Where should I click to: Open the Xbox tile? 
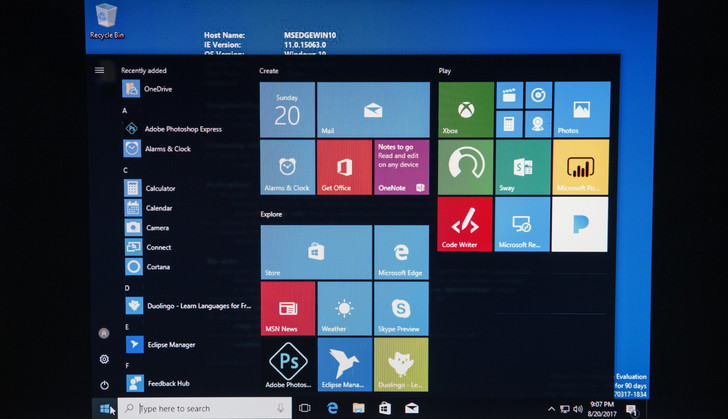coord(465,109)
